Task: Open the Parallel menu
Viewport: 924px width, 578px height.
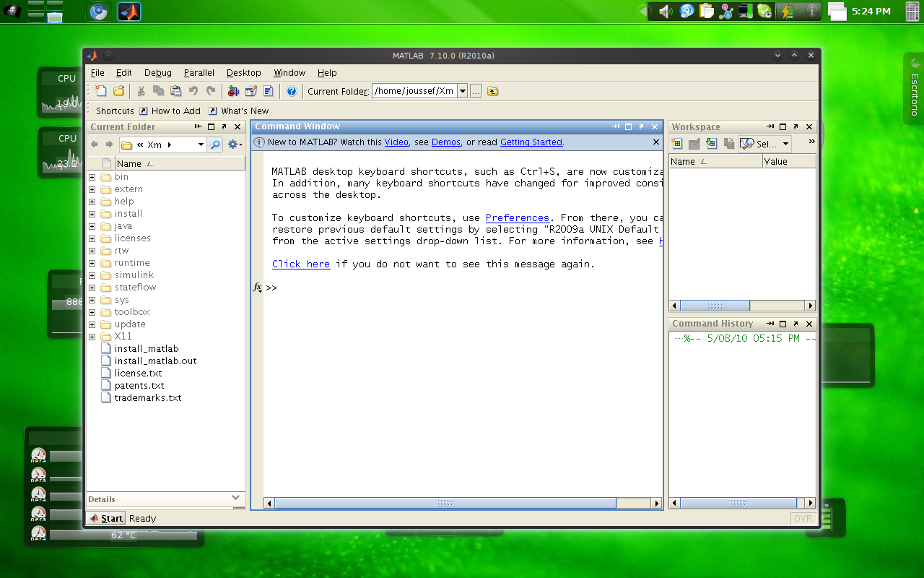Action: click(199, 73)
